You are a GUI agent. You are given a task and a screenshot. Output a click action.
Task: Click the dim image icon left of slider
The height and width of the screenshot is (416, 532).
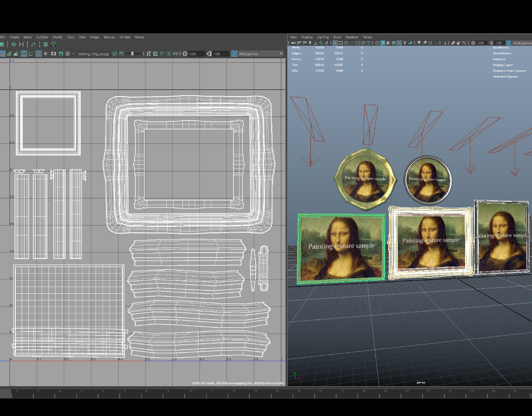tap(121, 54)
